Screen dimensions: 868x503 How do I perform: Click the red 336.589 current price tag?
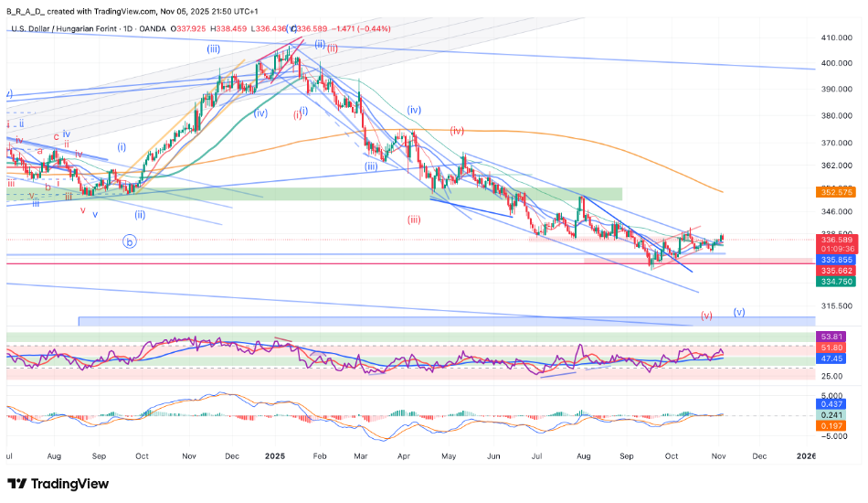838,241
